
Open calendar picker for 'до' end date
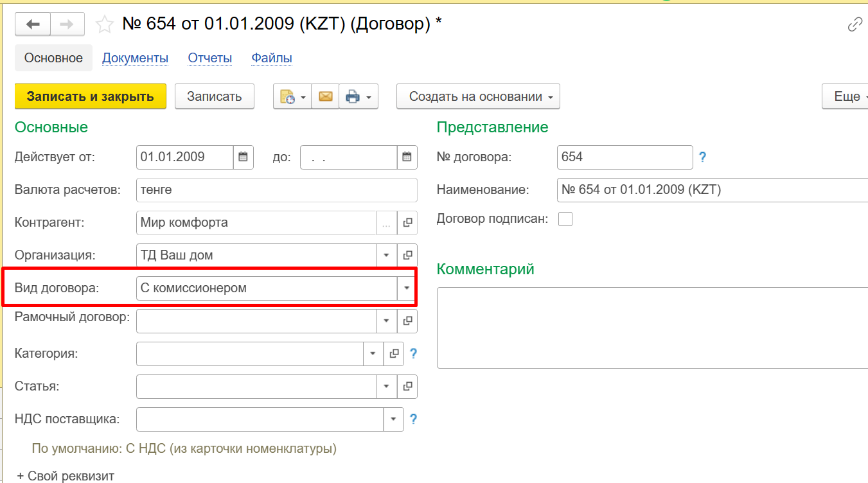(407, 157)
